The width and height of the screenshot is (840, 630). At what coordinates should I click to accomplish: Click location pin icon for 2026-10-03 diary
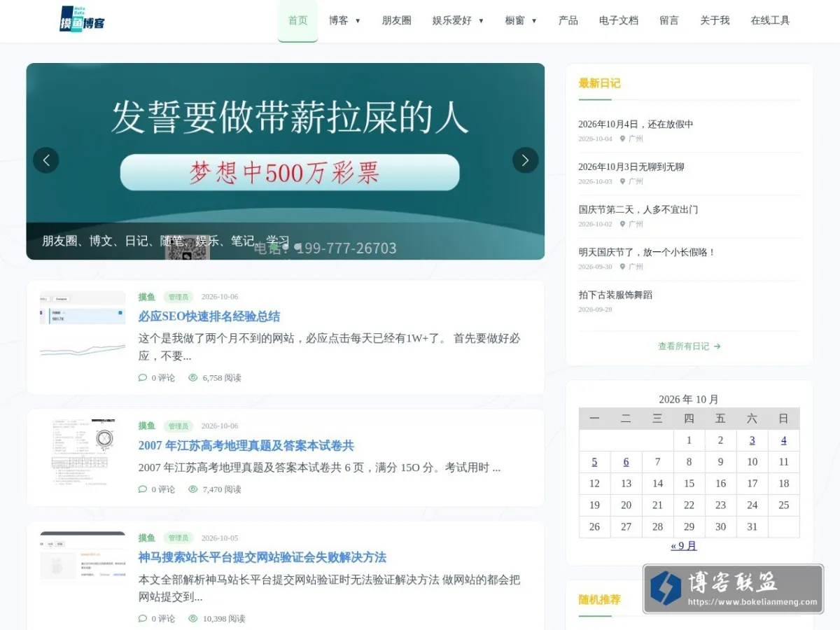(x=622, y=182)
